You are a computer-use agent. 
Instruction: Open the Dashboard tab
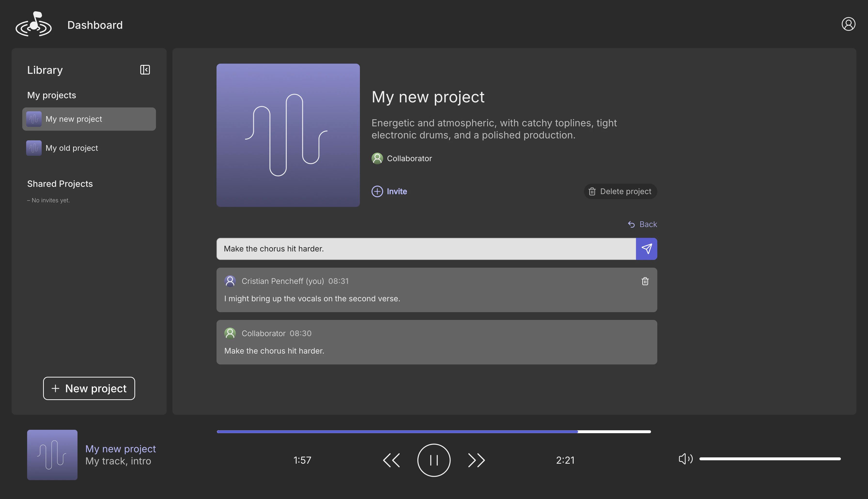click(95, 25)
